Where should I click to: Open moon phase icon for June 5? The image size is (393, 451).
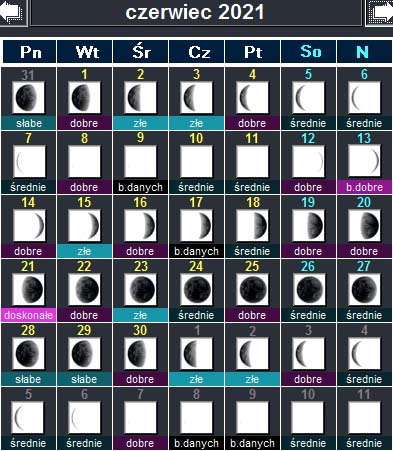tap(308, 98)
